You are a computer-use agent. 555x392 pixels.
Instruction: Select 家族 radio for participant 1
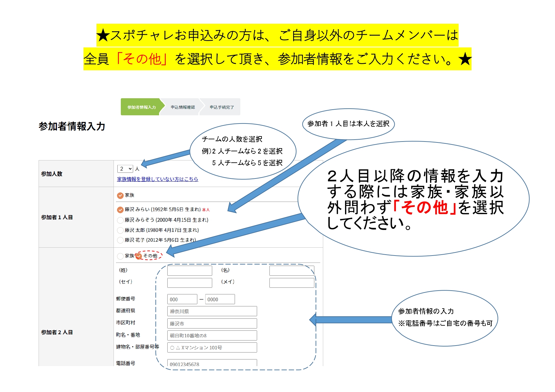(x=120, y=196)
